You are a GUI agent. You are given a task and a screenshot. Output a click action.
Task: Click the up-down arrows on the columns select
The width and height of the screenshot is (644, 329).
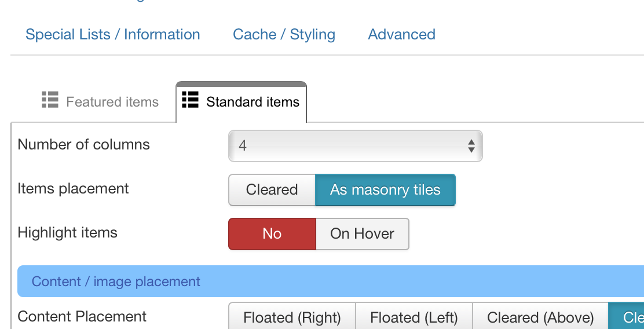tap(471, 145)
